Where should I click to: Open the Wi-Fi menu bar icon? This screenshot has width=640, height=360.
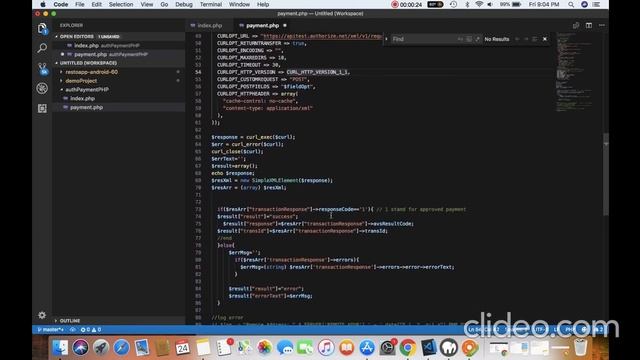pos(479,4)
